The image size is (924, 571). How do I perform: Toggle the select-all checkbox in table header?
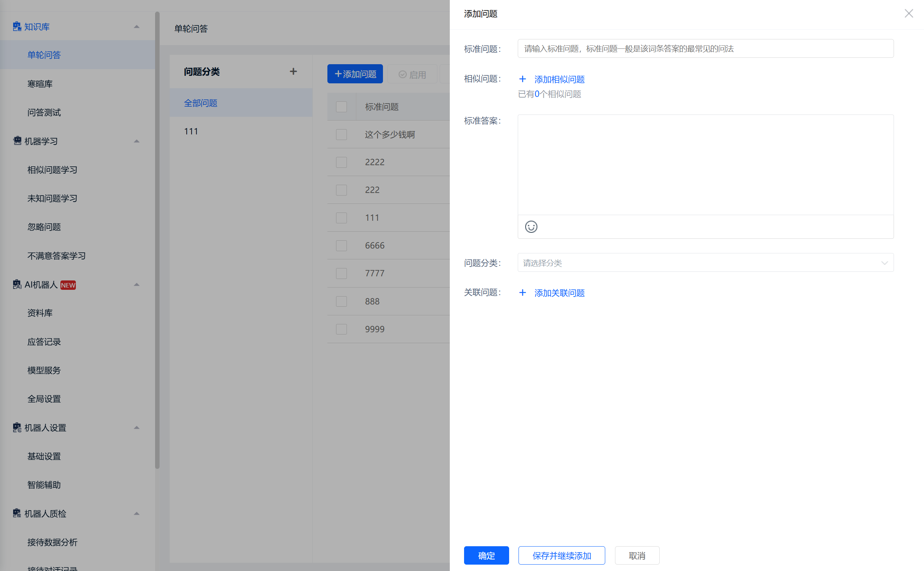click(341, 107)
